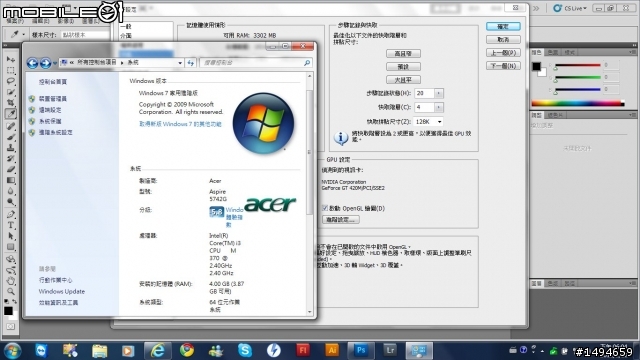
Task: Click the refresh button beside address bar
Action: click(190, 63)
